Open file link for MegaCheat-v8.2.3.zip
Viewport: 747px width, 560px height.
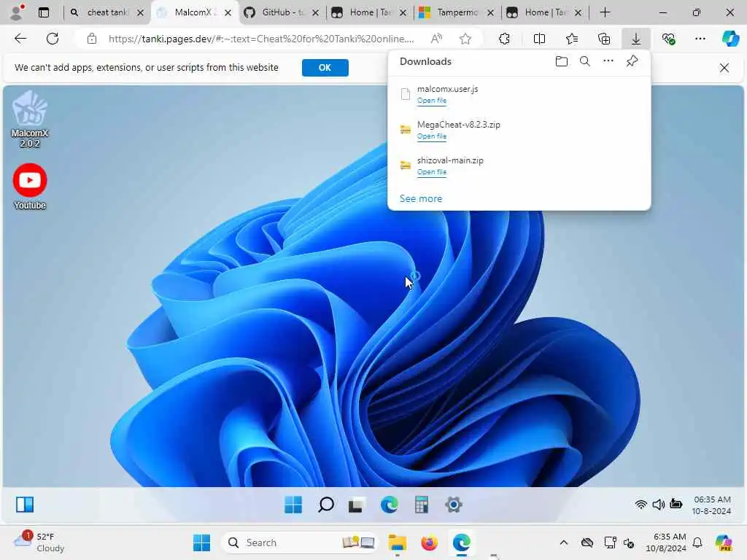click(432, 136)
